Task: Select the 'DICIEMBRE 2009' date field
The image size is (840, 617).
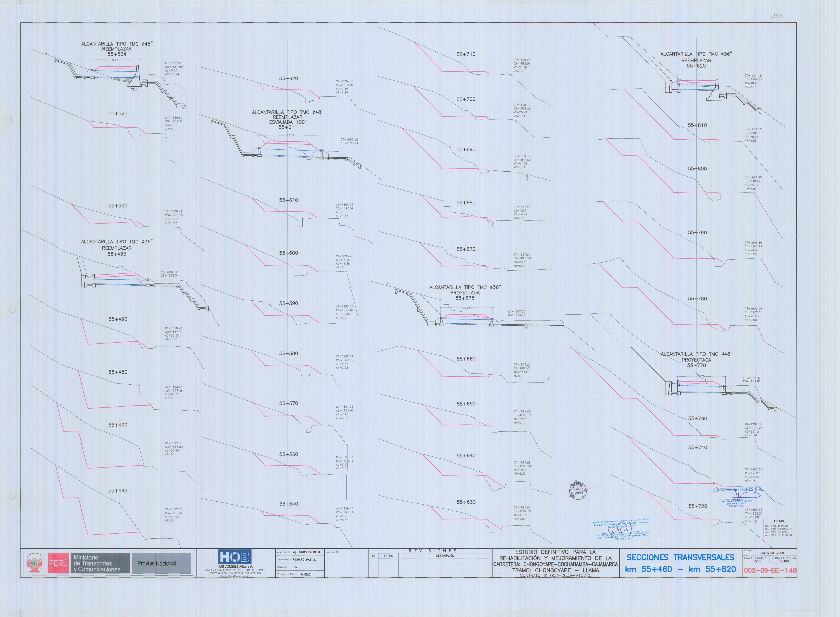Action: click(x=772, y=553)
